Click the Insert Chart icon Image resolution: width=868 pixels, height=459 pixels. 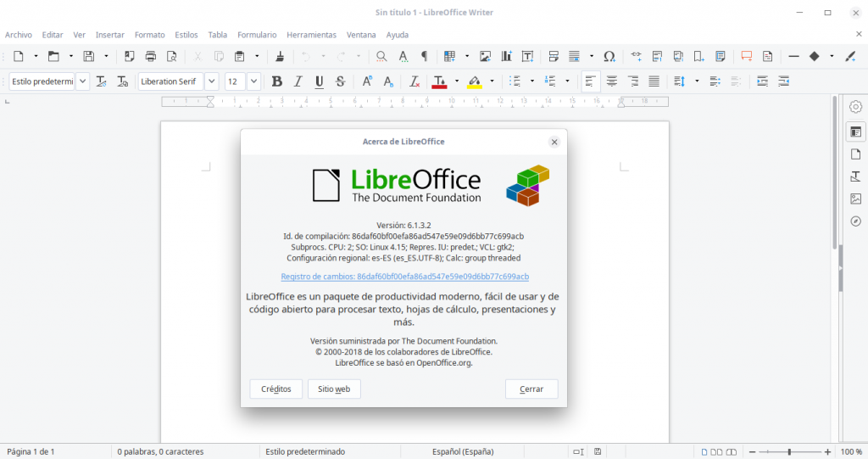507,56
